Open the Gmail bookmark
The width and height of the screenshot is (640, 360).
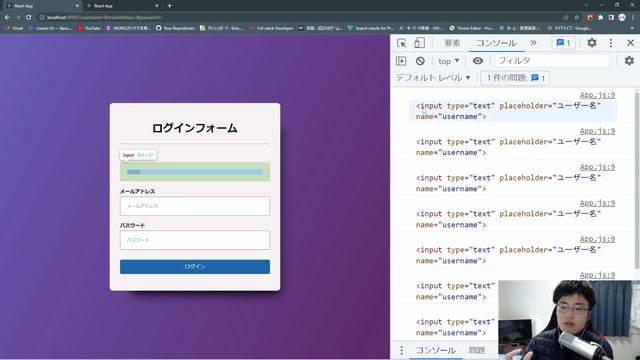(x=13, y=28)
